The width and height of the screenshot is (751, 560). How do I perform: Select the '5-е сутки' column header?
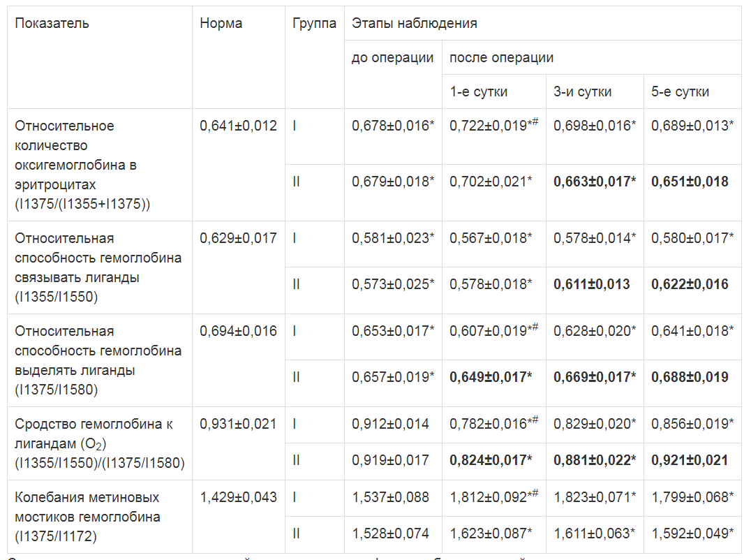tap(680, 91)
